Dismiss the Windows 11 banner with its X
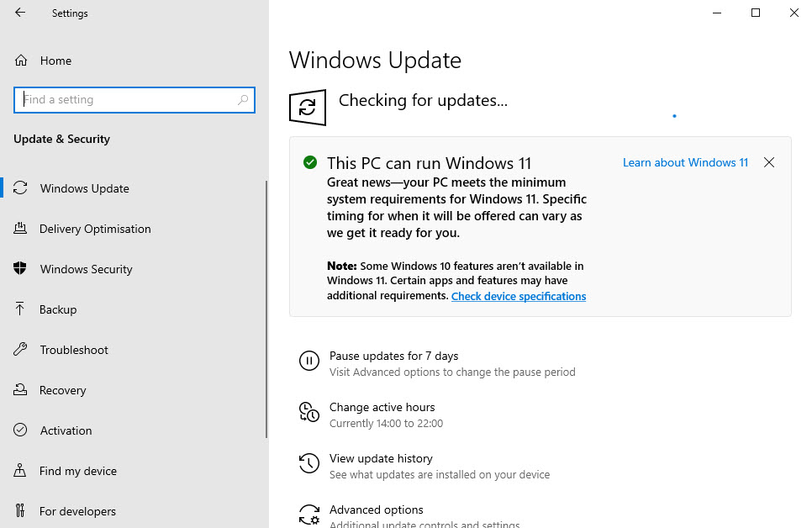Viewport: 812px width, 528px height. click(769, 163)
